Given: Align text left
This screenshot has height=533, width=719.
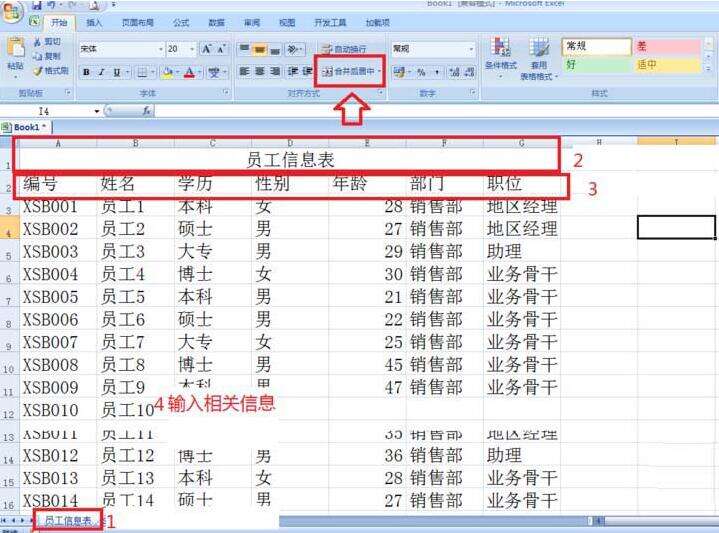Looking at the screenshot, I should [x=244, y=72].
